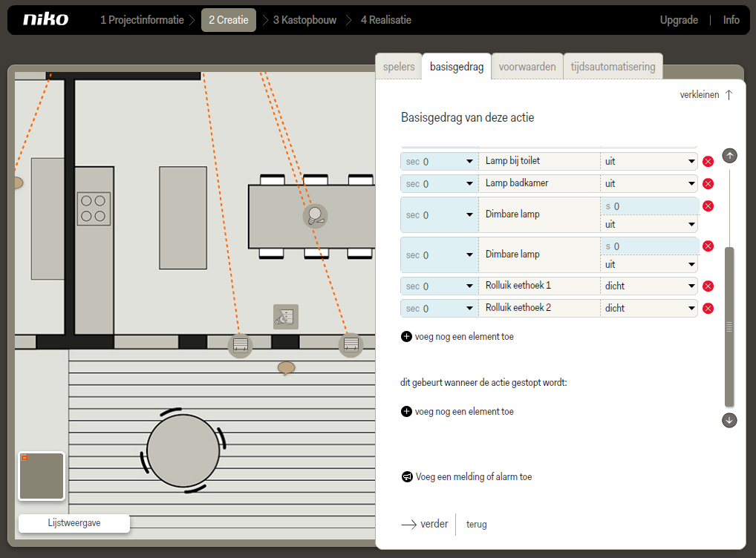Click the arrow icon beside verder
The height and width of the screenshot is (558, 756).
pyautogui.click(x=409, y=525)
